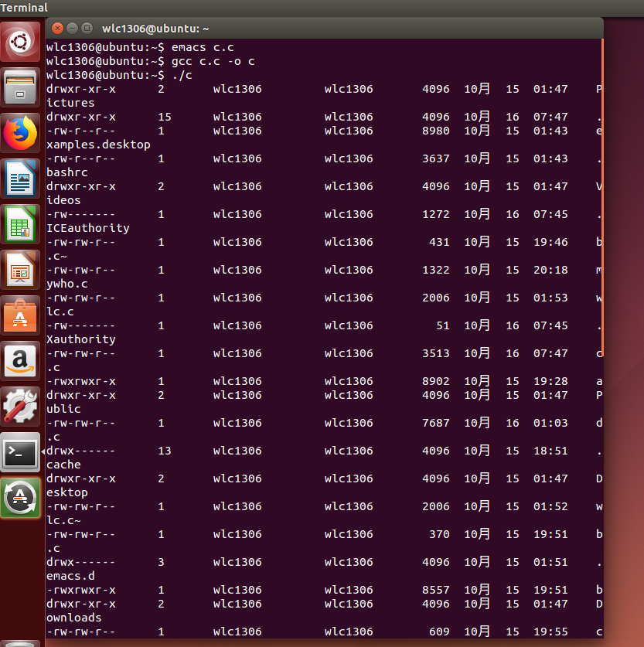Maximize the terminal window
Screen dimensions: 644x647
click(87, 29)
